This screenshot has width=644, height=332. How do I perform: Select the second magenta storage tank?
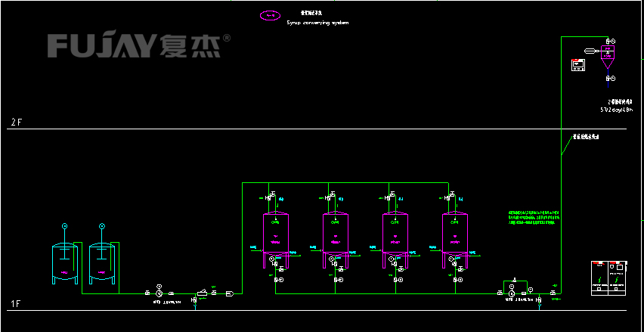336,234
